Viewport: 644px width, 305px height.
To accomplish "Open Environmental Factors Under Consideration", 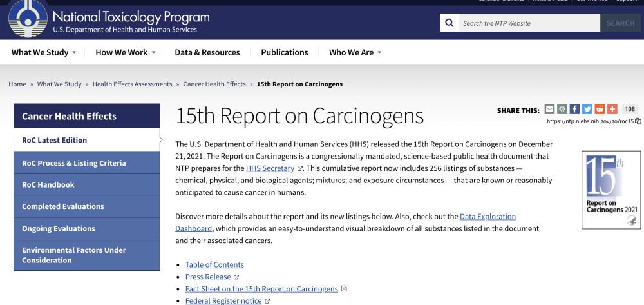I will coord(87,255).
